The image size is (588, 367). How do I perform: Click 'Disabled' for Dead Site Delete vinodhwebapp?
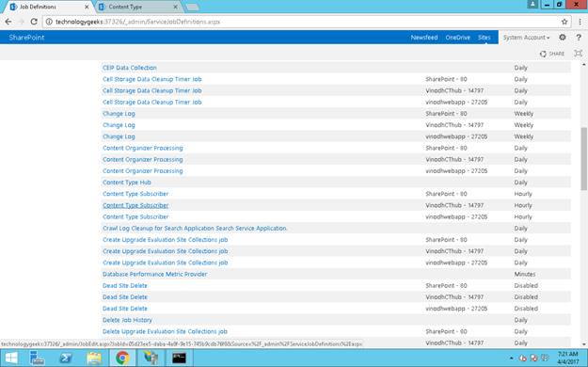pyautogui.click(x=526, y=309)
